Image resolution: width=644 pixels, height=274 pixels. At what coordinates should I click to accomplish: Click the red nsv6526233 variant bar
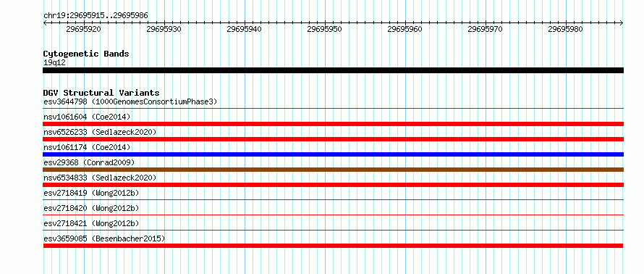(333, 139)
